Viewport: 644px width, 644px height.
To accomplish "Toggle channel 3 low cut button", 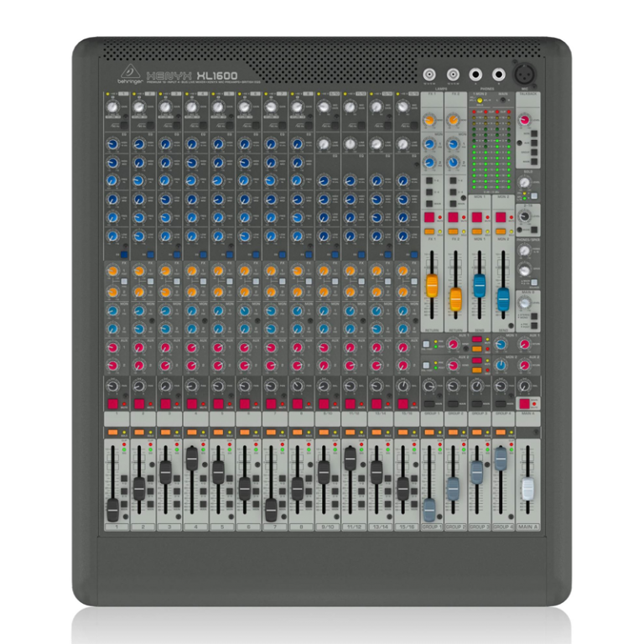I will [x=177, y=125].
